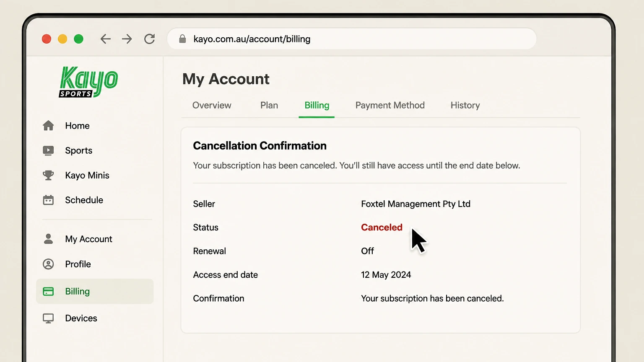
Task: Click the Renewal row label
Action: [209, 251]
